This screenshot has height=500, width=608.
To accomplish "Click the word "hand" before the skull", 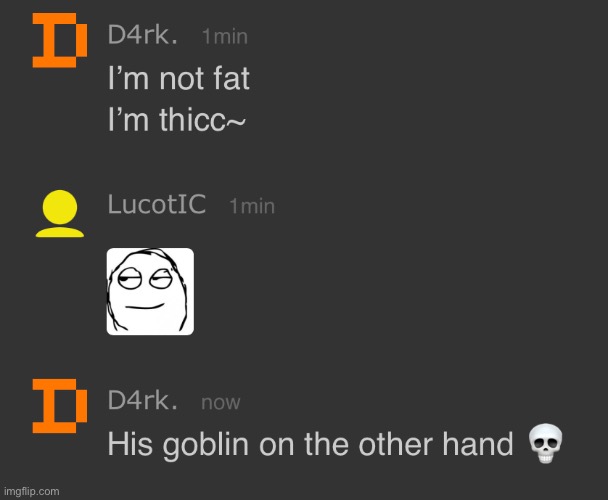I will pyautogui.click(x=478, y=444).
